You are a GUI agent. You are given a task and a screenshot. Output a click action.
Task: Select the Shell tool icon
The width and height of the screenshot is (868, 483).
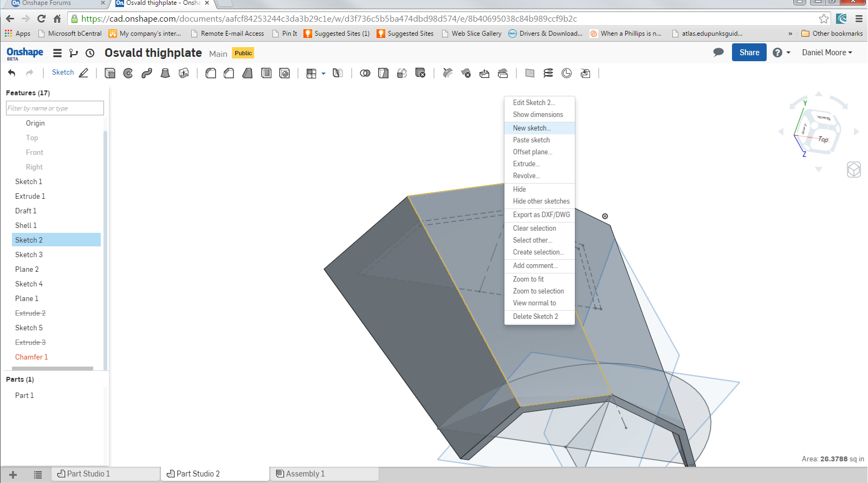(266, 73)
